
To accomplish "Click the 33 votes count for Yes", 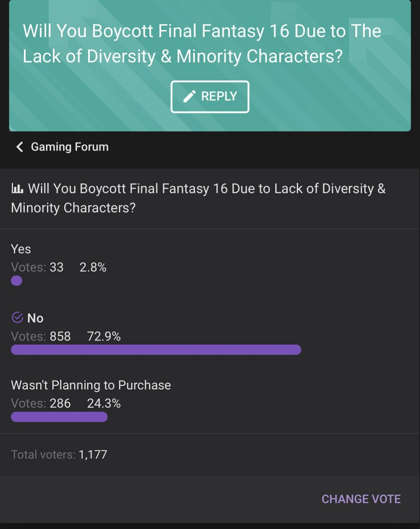I will pyautogui.click(x=56, y=267).
